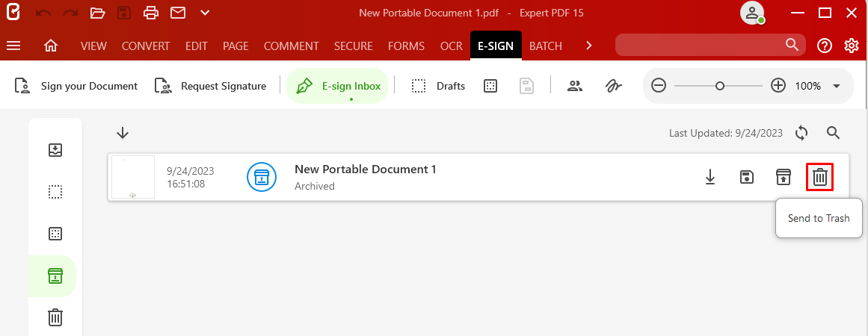Click the Archived status label
868x336 pixels.
315,186
